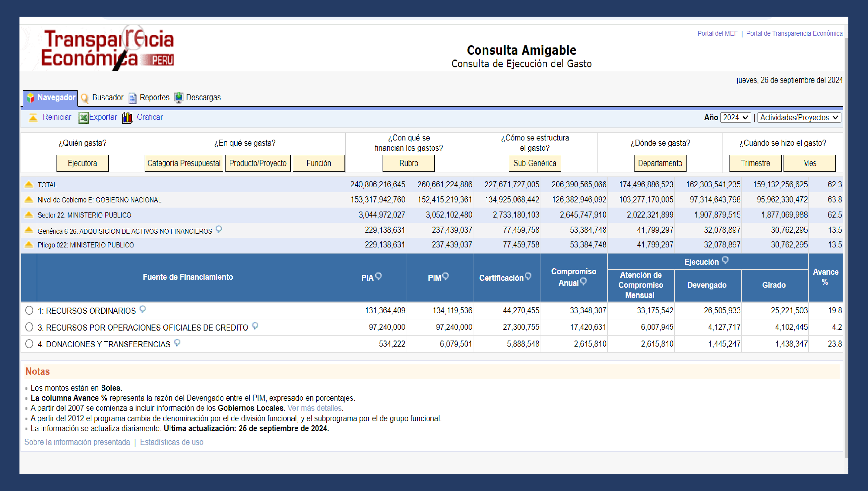Click up arrow beside GOBIERNO NACIONAL row
This screenshot has width=868, height=491.
click(x=29, y=199)
